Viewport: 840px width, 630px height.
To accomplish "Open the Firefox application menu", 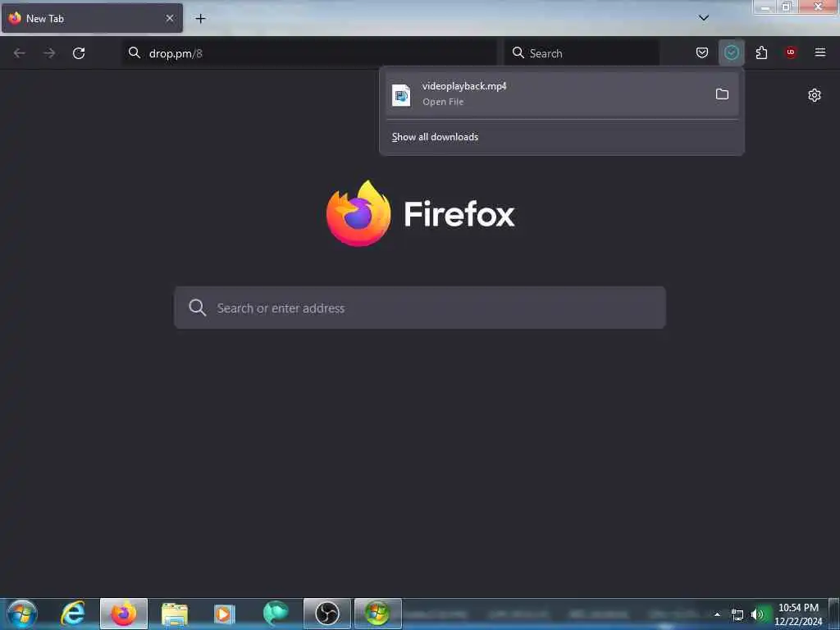I will point(819,52).
